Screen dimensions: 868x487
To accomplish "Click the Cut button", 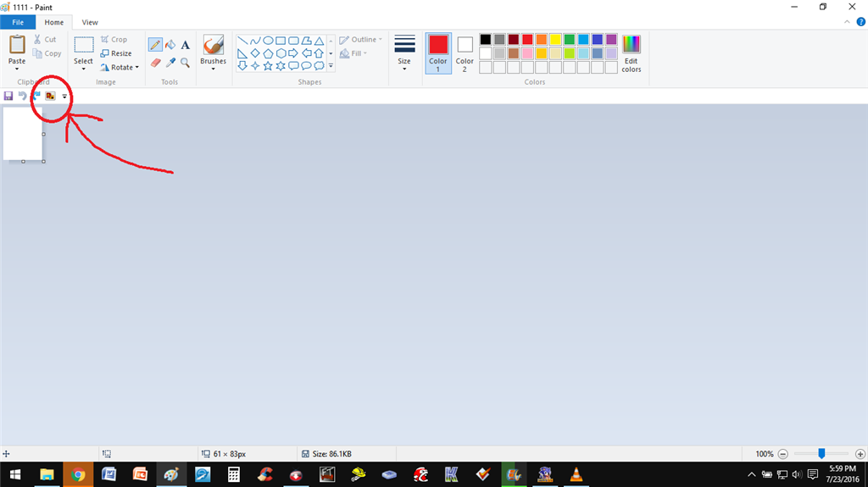I will [x=45, y=39].
